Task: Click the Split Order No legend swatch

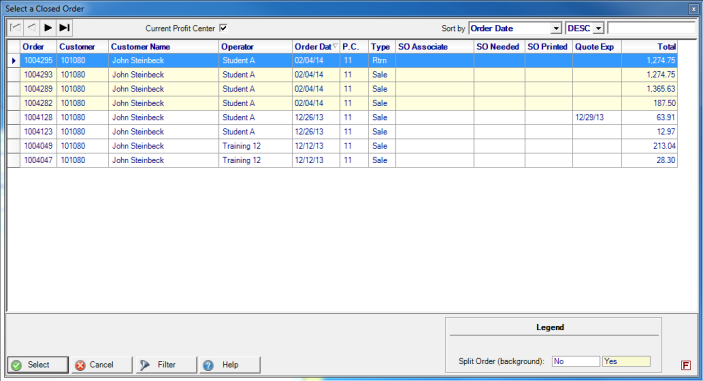Action: click(x=576, y=361)
